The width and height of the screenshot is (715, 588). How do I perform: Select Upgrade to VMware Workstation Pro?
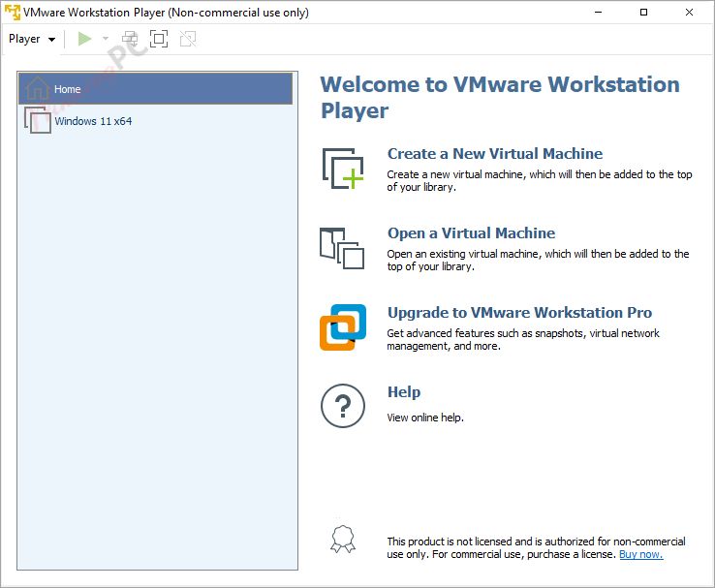pyautogui.click(x=519, y=313)
